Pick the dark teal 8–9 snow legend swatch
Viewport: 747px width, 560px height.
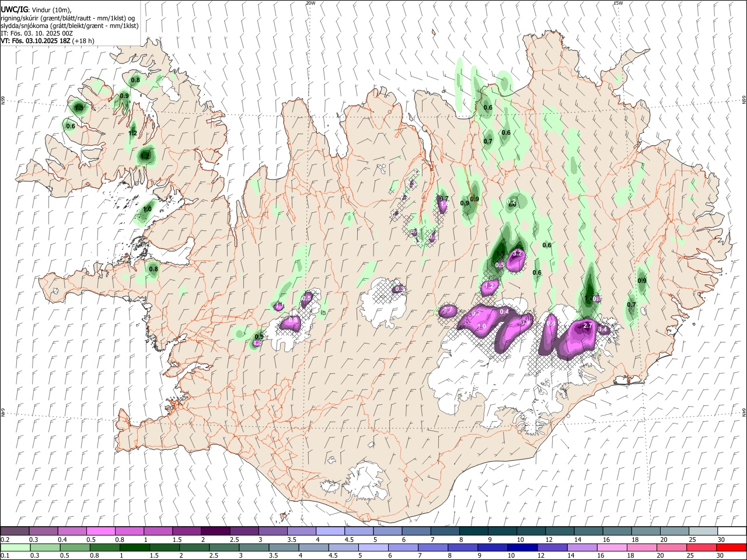473,531
